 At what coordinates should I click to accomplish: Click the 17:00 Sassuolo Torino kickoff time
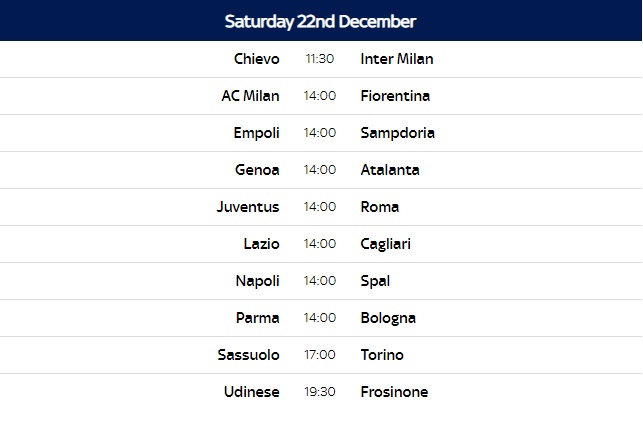tap(320, 355)
